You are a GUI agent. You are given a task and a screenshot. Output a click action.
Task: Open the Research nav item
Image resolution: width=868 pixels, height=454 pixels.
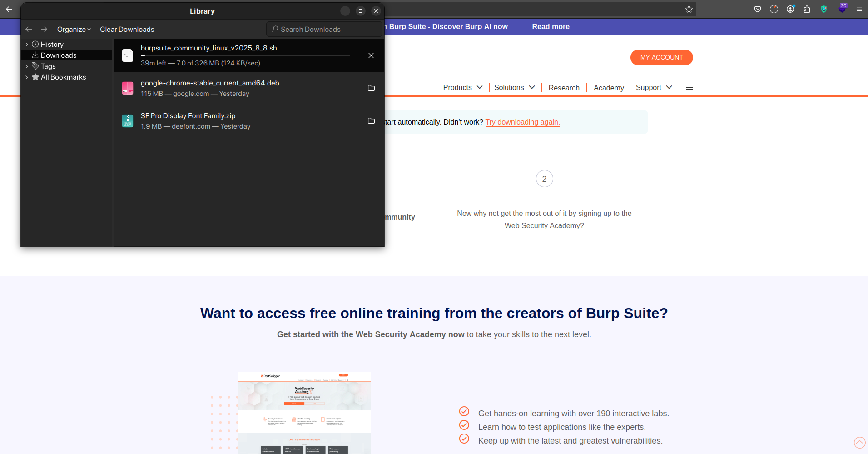tap(564, 88)
